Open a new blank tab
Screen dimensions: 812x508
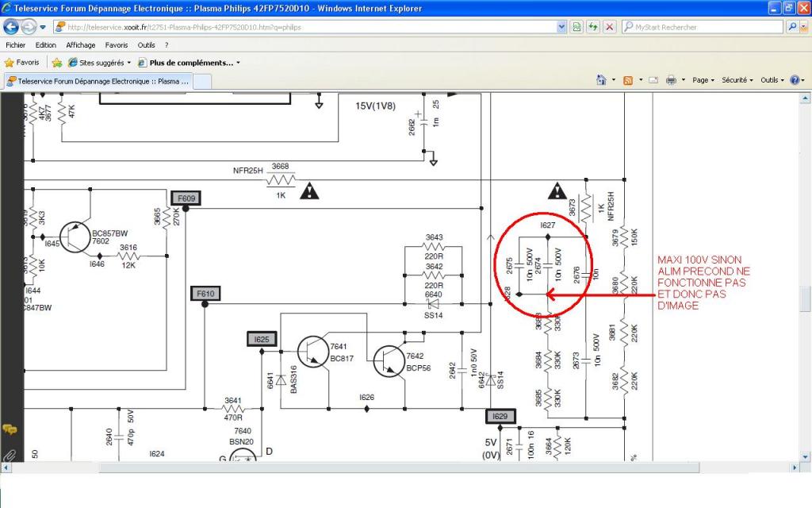tap(202, 82)
